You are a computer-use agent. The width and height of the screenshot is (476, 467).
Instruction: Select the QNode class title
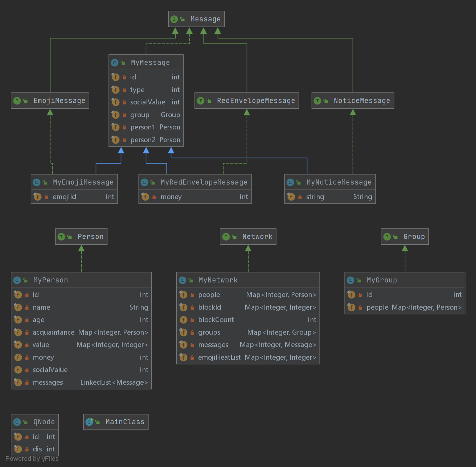(x=44, y=422)
